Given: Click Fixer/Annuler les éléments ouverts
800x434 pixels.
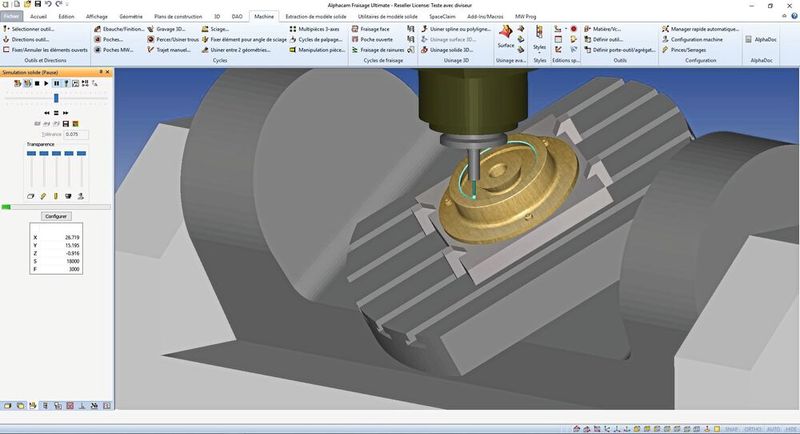Looking at the screenshot, I should pyautogui.click(x=45, y=50).
